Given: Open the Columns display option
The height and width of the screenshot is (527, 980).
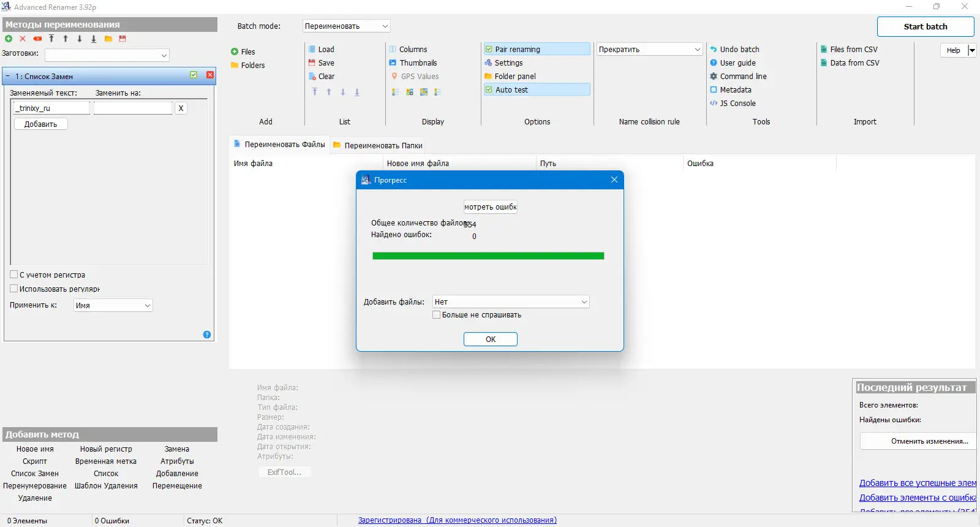Looking at the screenshot, I should 408,49.
